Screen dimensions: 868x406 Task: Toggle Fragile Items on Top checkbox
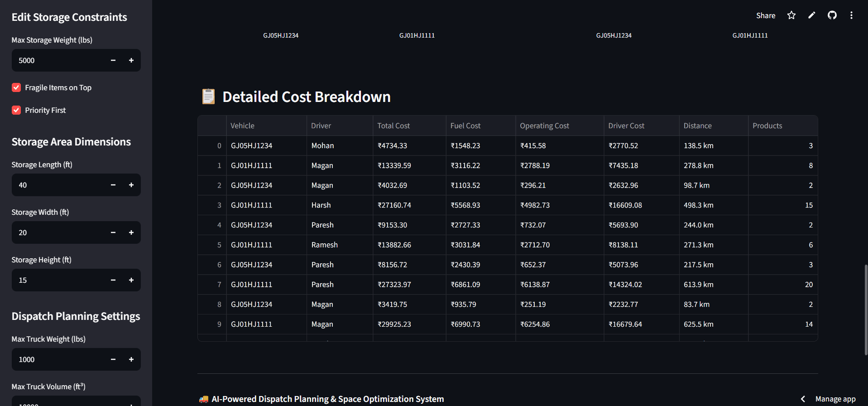pos(16,87)
